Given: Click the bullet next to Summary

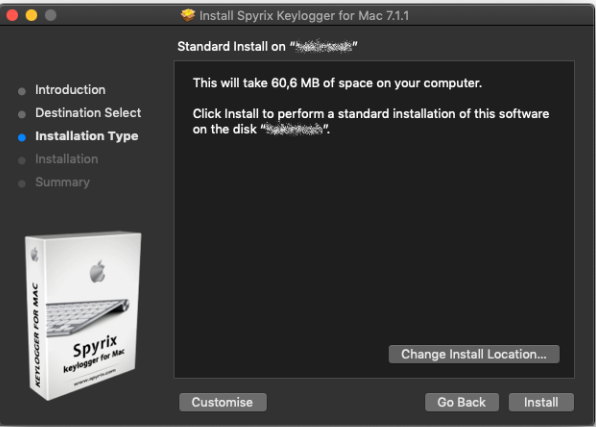Looking at the screenshot, I should (x=22, y=184).
